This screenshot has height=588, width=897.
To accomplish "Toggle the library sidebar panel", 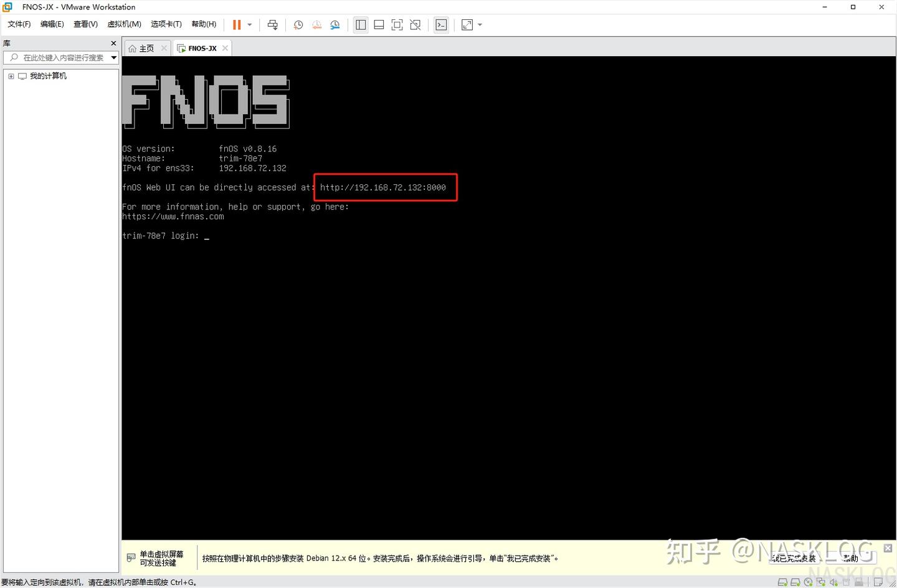I will pos(360,24).
